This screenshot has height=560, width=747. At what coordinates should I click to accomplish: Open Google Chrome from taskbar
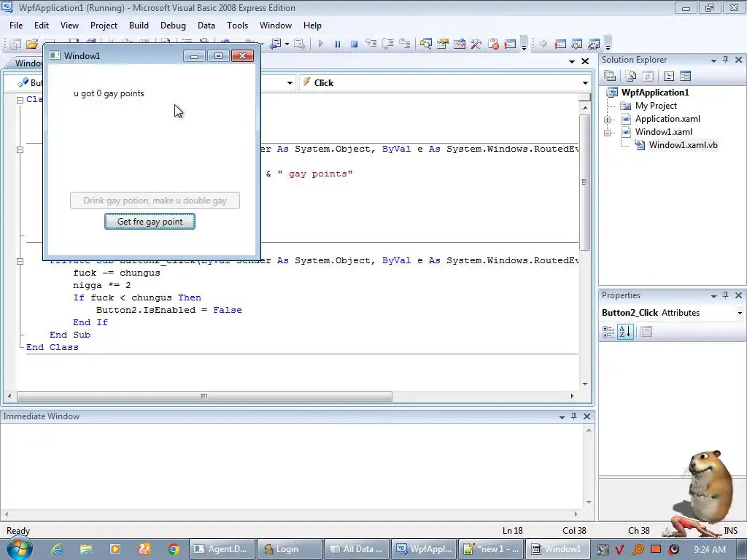pyautogui.click(x=174, y=549)
